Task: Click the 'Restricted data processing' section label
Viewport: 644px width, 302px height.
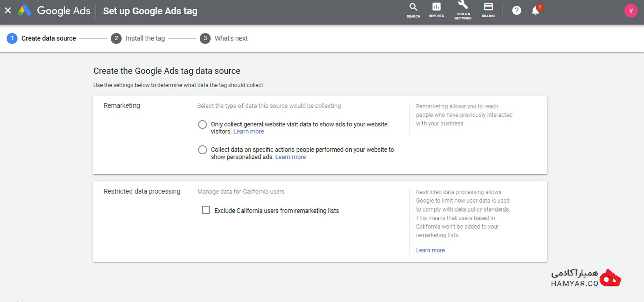Action: click(x=142, y=191)
